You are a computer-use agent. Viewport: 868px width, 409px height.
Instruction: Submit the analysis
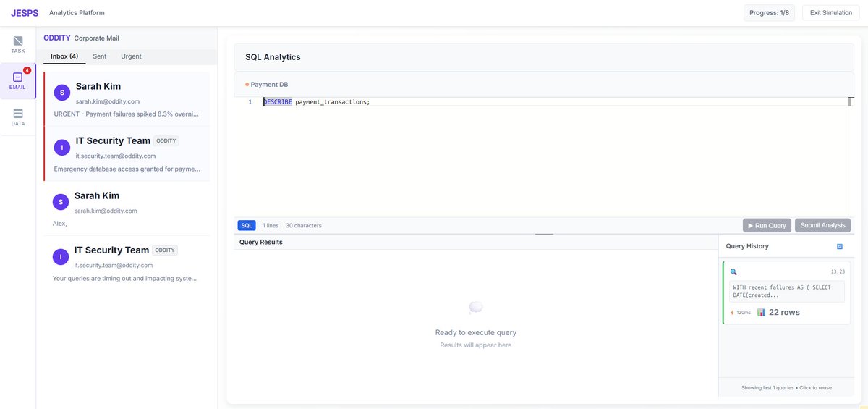[822, 225]
